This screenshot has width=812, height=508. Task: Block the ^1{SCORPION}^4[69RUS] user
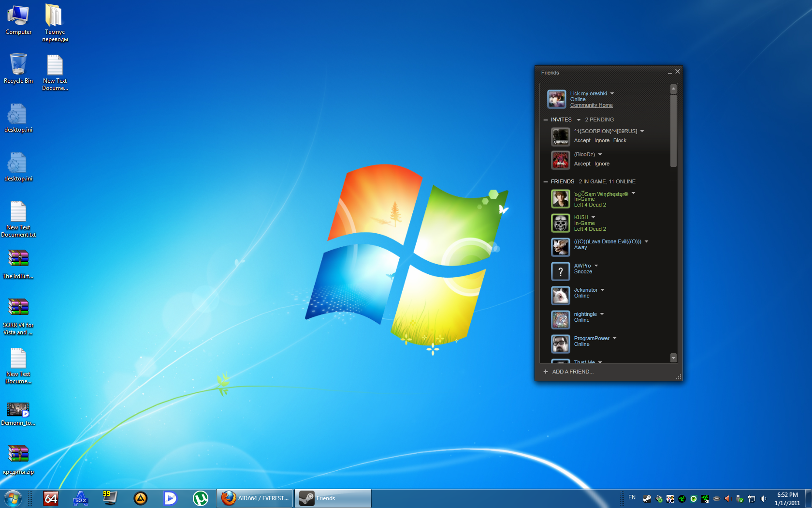(620, 140)
